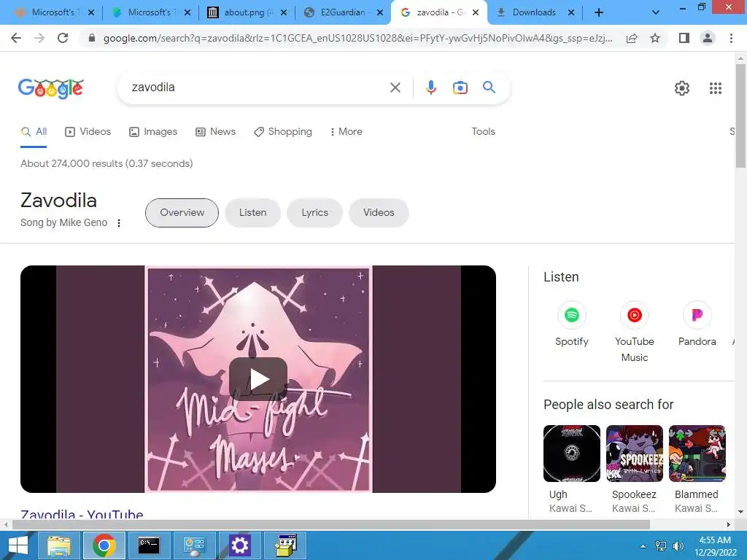Open Command Prompt from the taskbar
This screenshot has width=747, height=560.
[149, 545]
